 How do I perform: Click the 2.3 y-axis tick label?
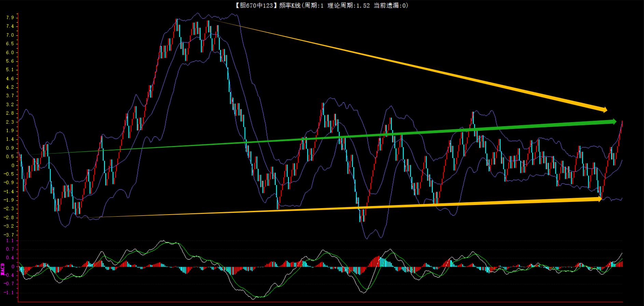[x=10, y=122]
